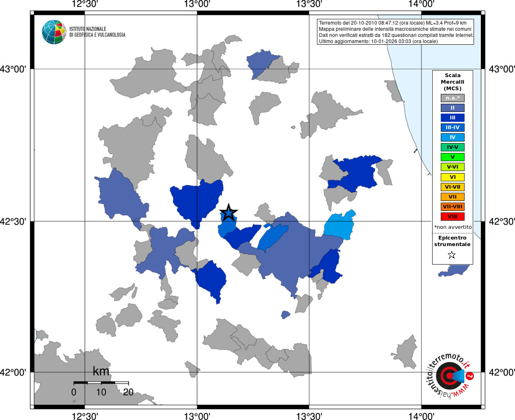Image resolution: width=515 pixels, height=420 pixels.
Task: Click the 'Epicentro strumentale' legend label
Action: point(452,241)
